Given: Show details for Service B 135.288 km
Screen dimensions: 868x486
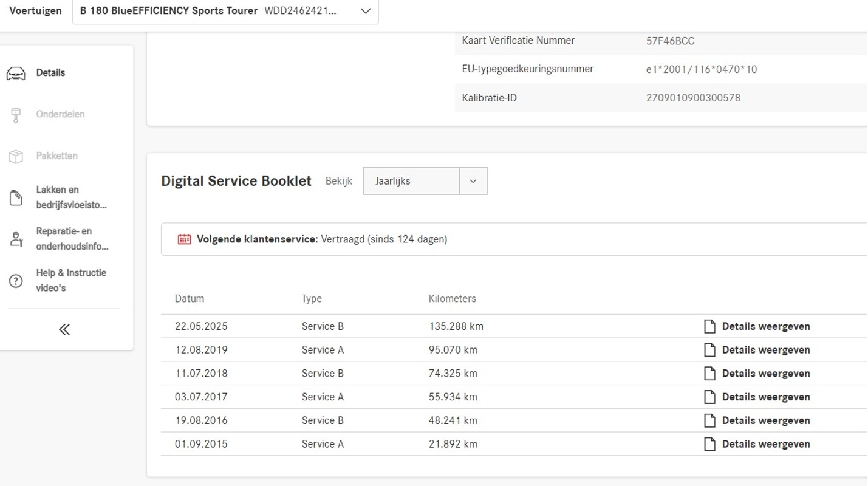Looking at the screenshot, I should point(766,326).
